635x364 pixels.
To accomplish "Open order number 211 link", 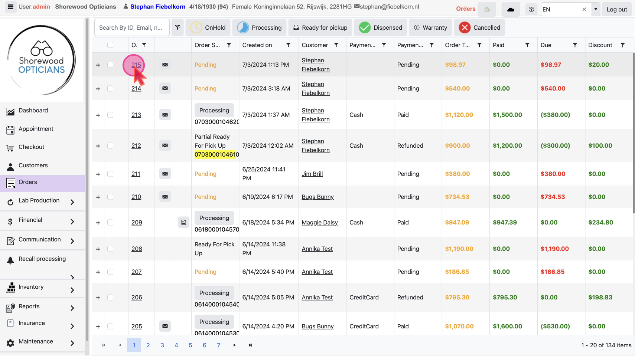I will (x=136, y=174).
